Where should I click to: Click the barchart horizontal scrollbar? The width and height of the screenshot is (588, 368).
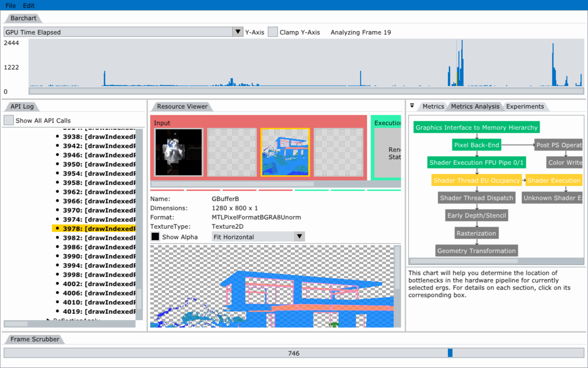306,91
